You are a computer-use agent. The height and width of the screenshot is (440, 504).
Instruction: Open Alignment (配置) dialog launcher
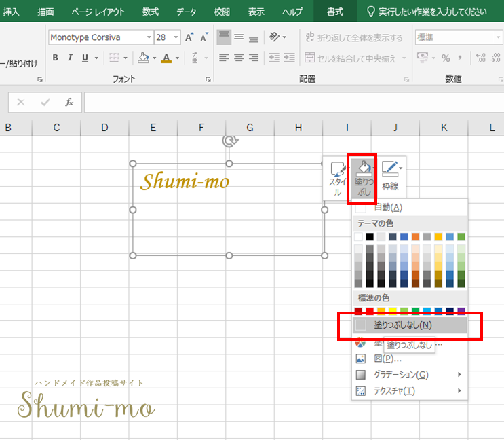406,79
